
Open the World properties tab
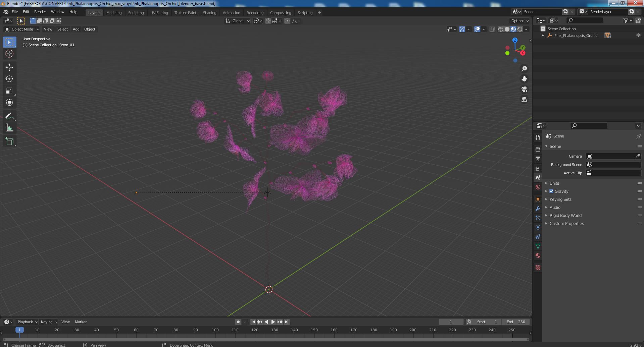click(538, 187)
